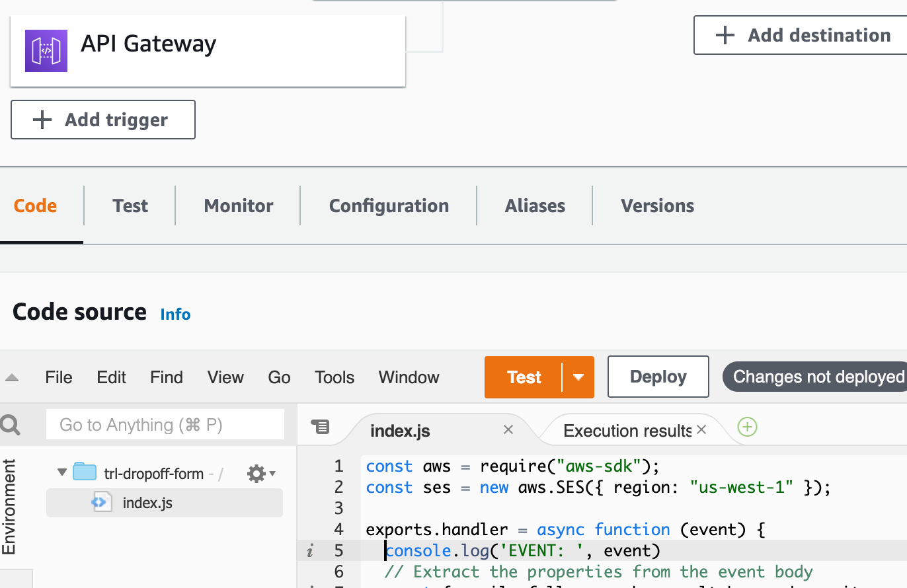Screen dimensions: 907x588
Task: Close the Execution results tab
Action: [701, 430]
